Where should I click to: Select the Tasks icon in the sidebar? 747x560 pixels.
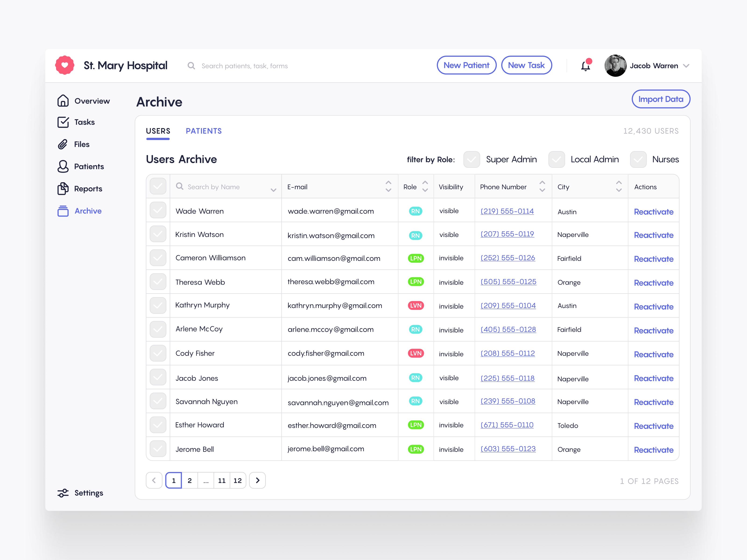(63, 122)
